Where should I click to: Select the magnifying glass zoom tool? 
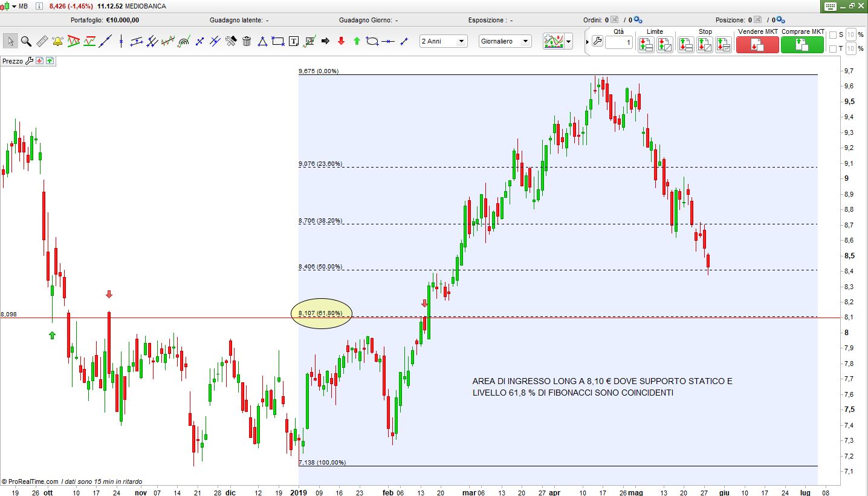point(26,41)
